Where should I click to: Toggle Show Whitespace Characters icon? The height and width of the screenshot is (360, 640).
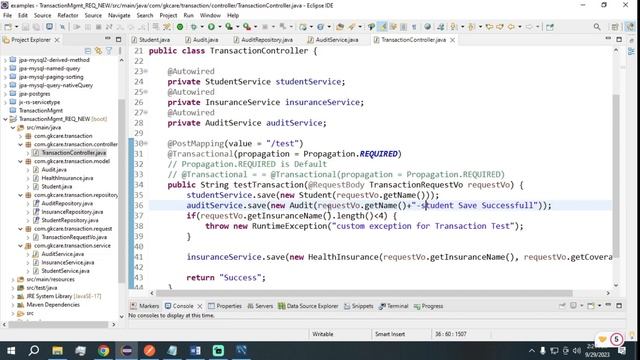414,27
